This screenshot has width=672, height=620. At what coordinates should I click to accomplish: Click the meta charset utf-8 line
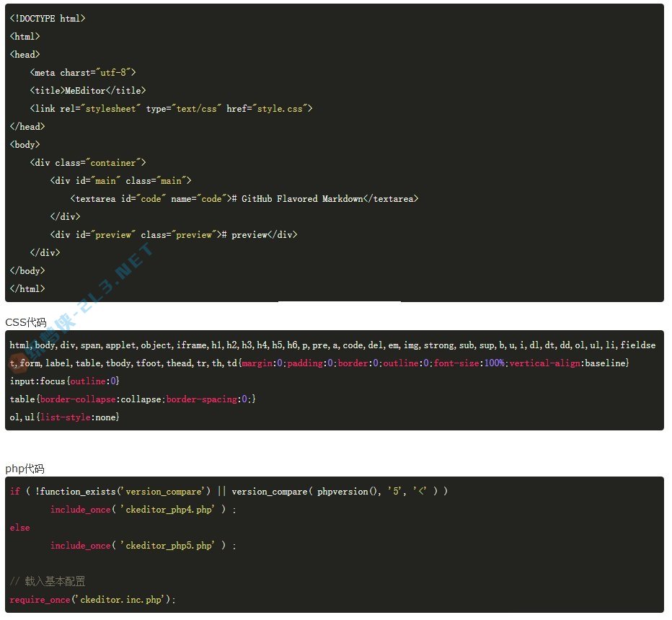tap(83, 72)
